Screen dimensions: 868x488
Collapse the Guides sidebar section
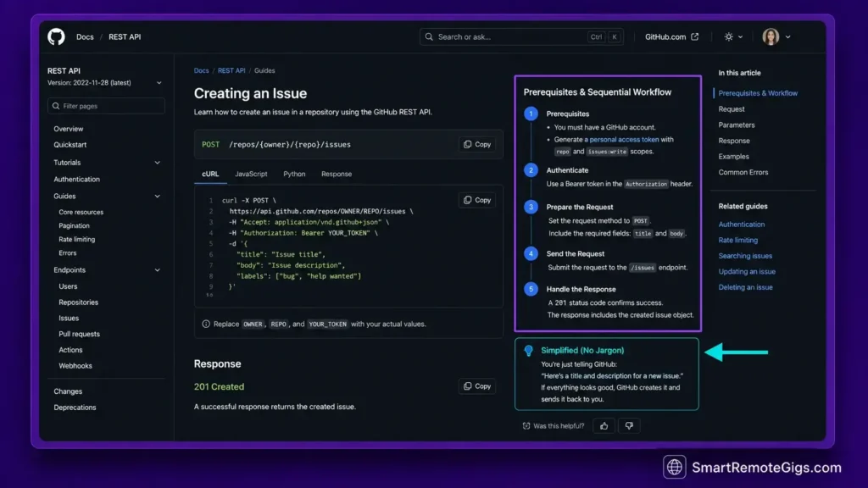click(x=157, y=196)
